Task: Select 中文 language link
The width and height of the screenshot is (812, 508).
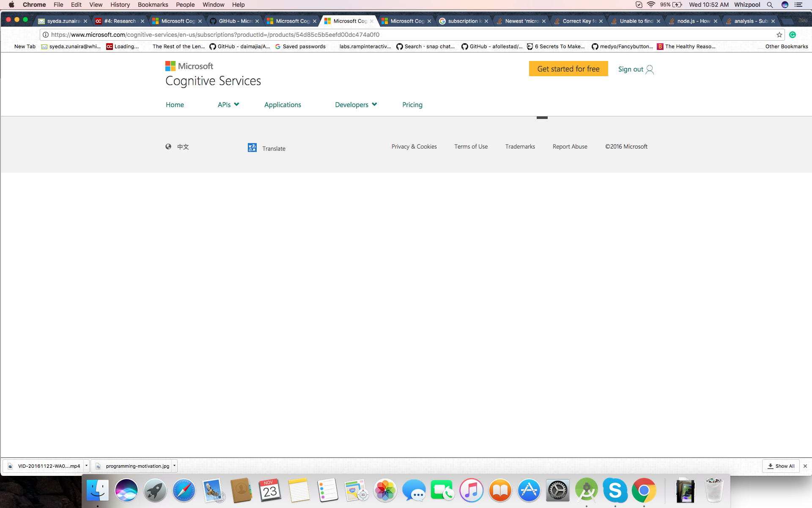Action: coord(183,146)
